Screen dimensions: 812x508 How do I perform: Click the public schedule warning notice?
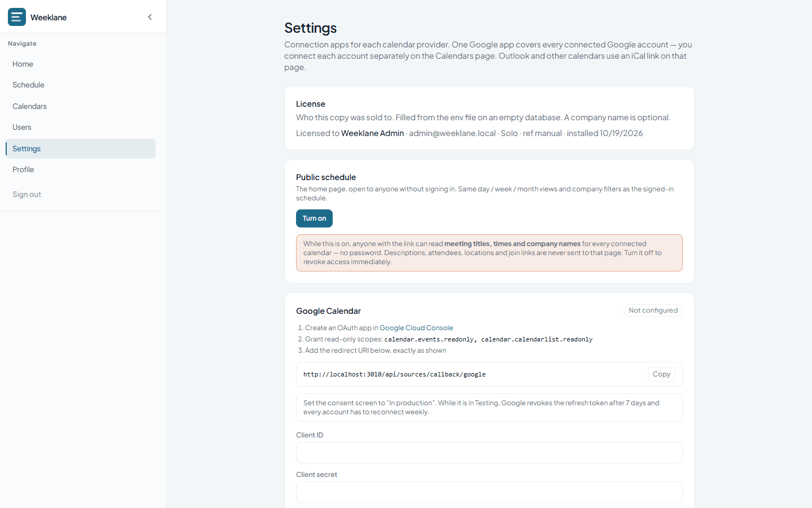click(489, 253)
